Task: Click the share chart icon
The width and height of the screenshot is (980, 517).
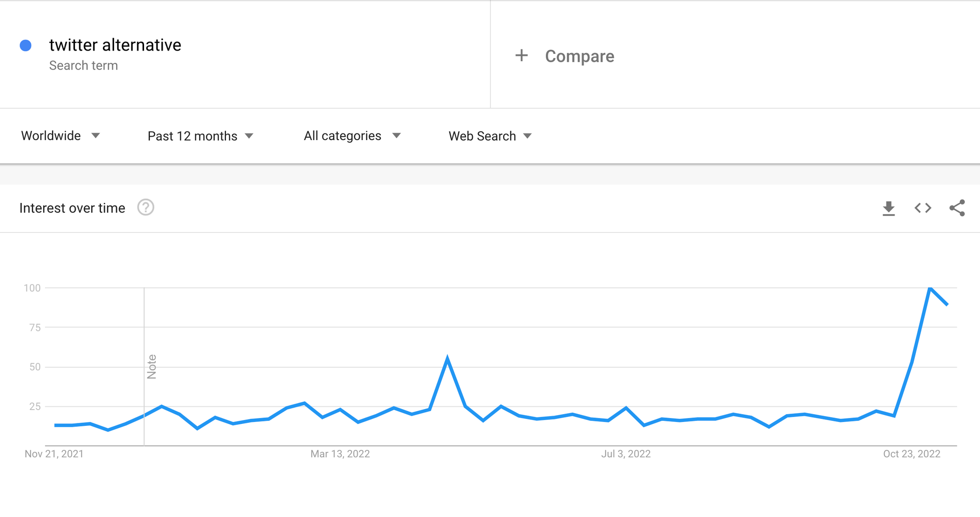Action: coord(957,208)
